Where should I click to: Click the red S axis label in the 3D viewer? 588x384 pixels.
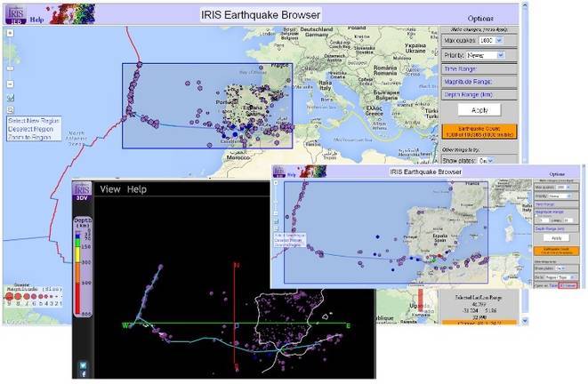[237, 367]
